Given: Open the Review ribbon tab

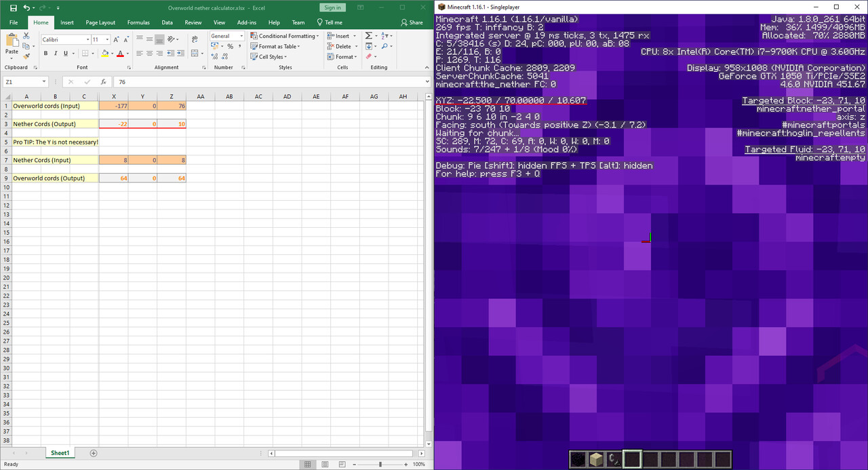Looking at the screenshot, I should [x=193, y=22].
